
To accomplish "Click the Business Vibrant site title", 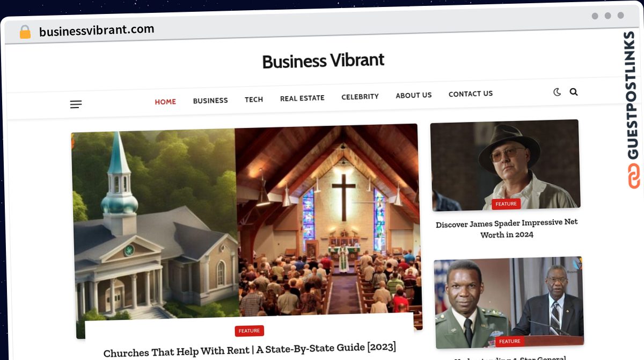I will (323, 61).
